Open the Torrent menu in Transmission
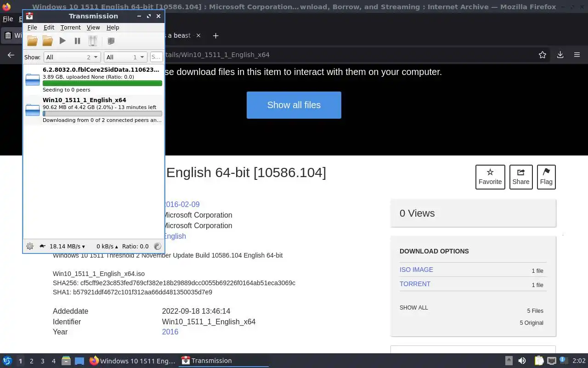588x368 pixels. point(70,28)
